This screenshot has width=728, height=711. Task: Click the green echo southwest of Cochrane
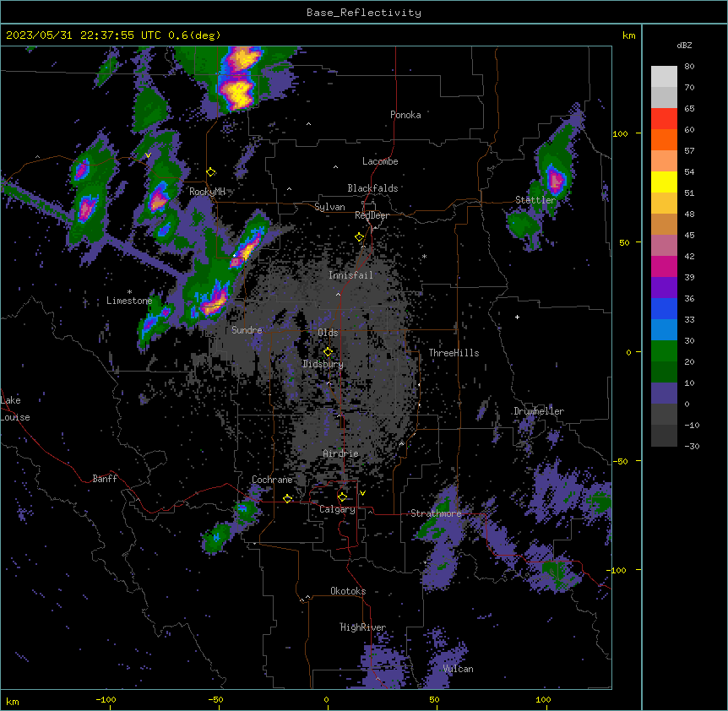pyautogui.click(x=217, y=537)
